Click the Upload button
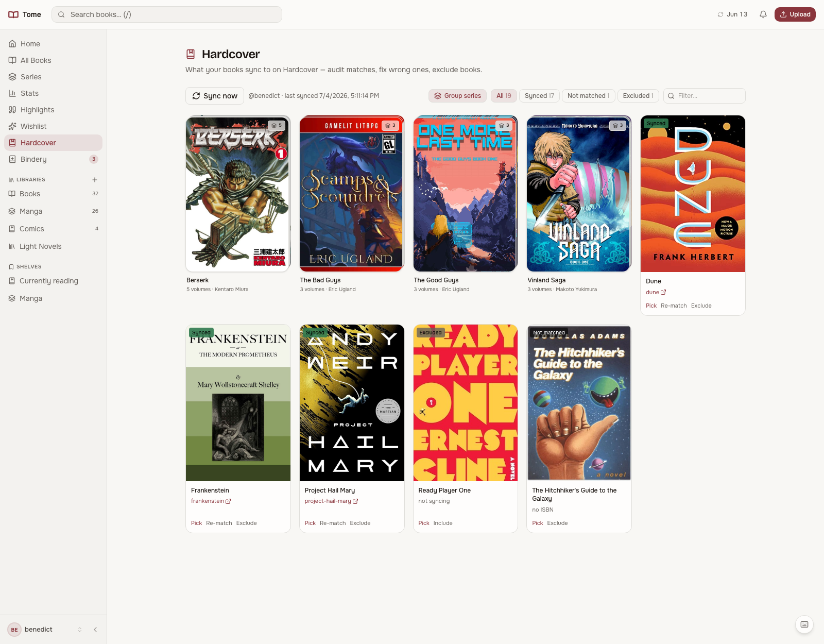 point(795,14)
